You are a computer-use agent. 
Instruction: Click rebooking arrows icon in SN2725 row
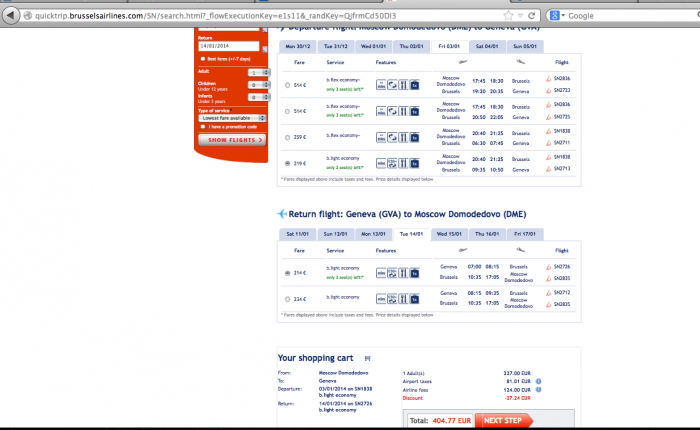pos(392,111)
